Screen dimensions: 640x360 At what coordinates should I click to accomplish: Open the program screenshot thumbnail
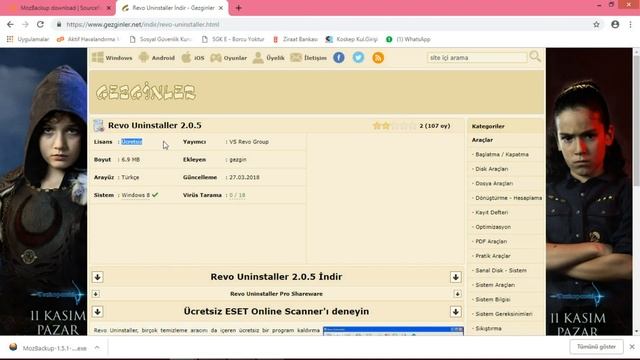(x=393, y=331)
